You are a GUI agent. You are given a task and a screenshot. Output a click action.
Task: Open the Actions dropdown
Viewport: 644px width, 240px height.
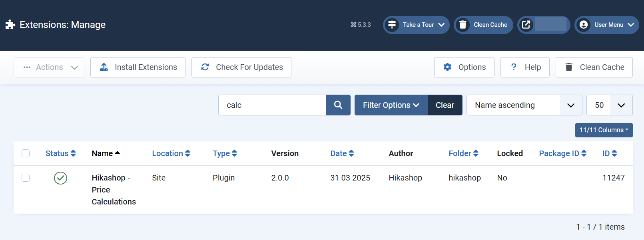click(x=49, y=67)
